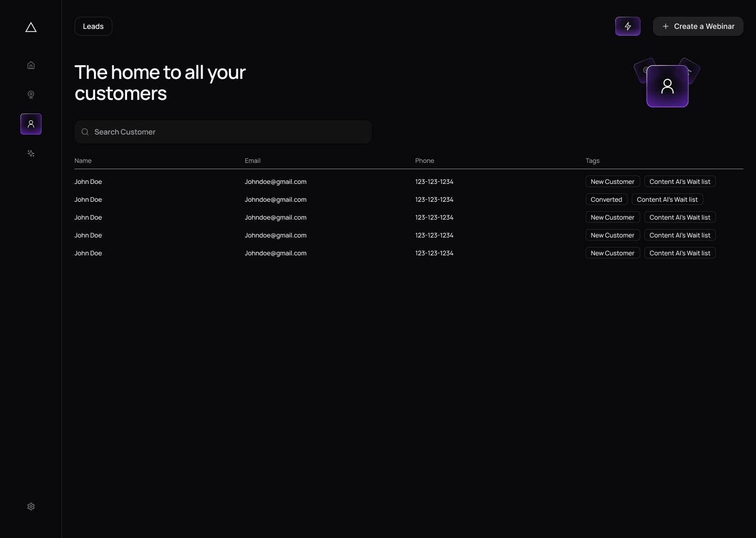Click the Phone column header
756x538 pixels.
coord(424,161)
